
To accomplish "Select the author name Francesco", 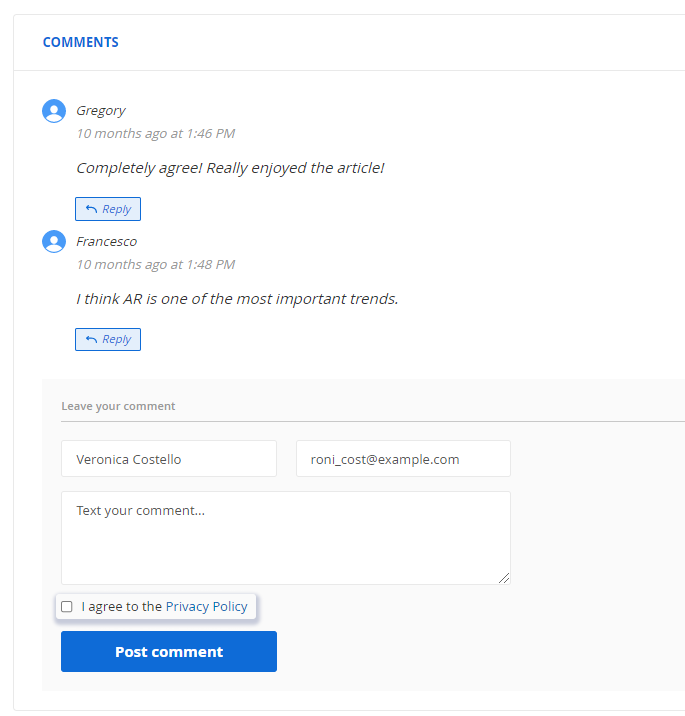I will tap(106, 242).
